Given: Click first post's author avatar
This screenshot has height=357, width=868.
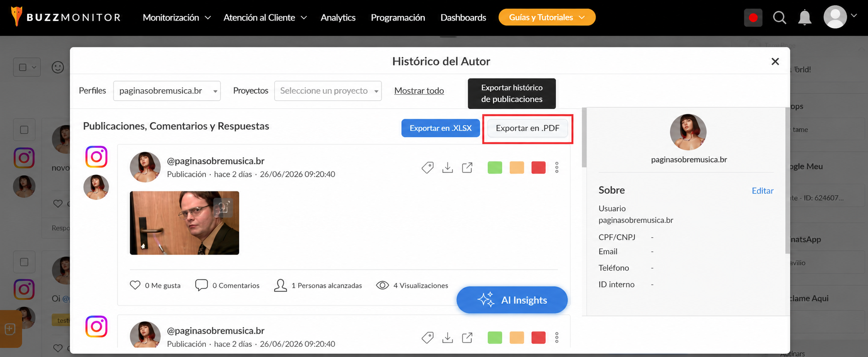Looking at the screenshot, I should (x=145, y=167).
